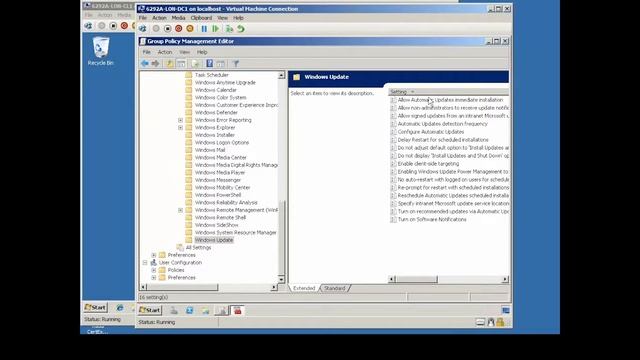
Task: Open the File menu of Virtual Machine Connection
Action: (x=143, y=18)
